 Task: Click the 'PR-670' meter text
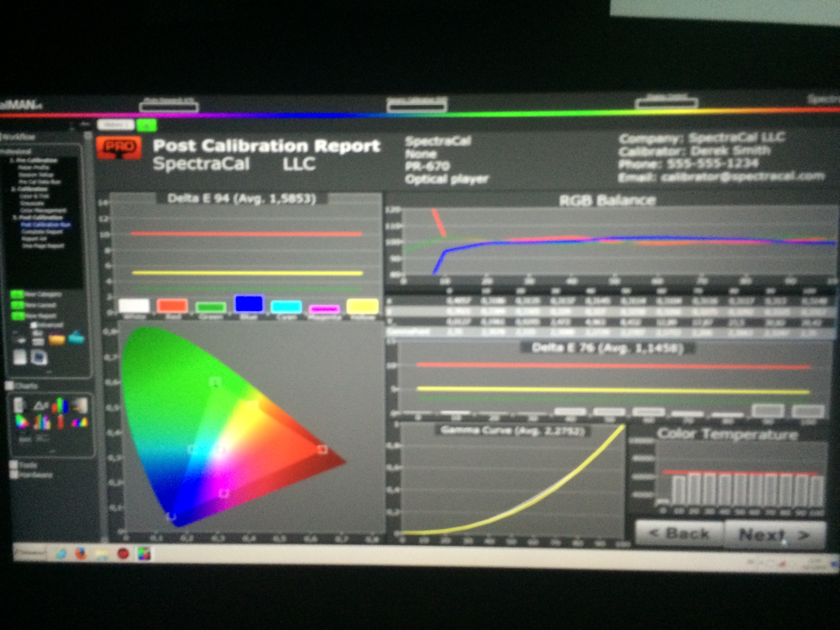tap(427, 166)
